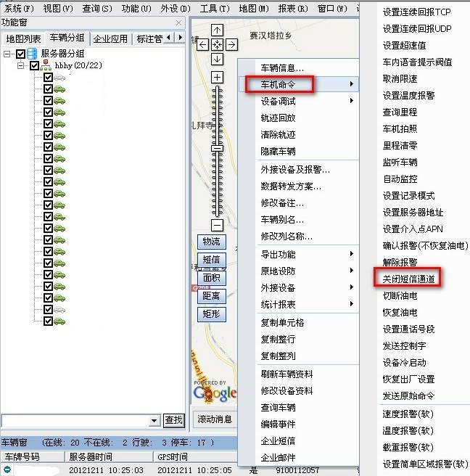Collapse the hbhy group tree node
This screenshot has height=476, width=470.
coord(21,65)
